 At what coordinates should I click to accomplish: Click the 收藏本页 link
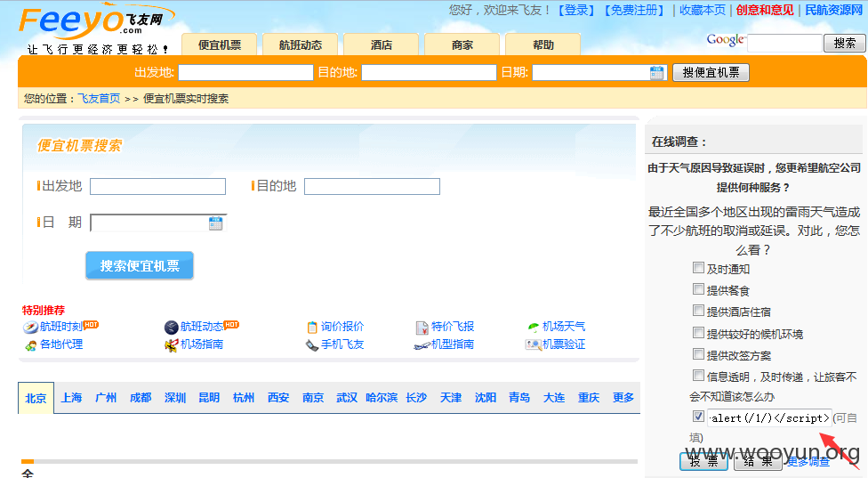[x=702, y=10]
